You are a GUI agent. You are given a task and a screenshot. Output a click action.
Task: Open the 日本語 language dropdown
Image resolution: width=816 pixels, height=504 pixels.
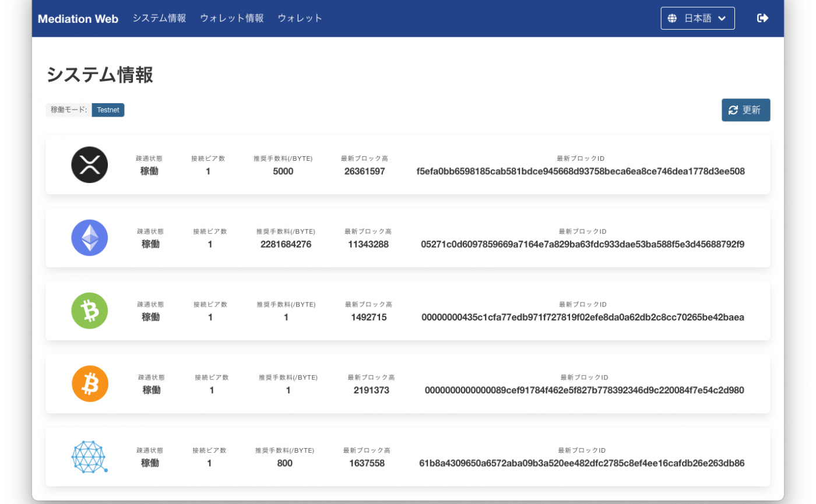pos(698,18)
